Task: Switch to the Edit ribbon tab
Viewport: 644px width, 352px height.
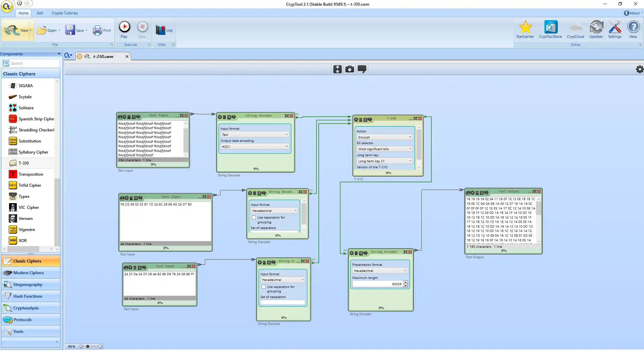Action: (x=40, y=13)
